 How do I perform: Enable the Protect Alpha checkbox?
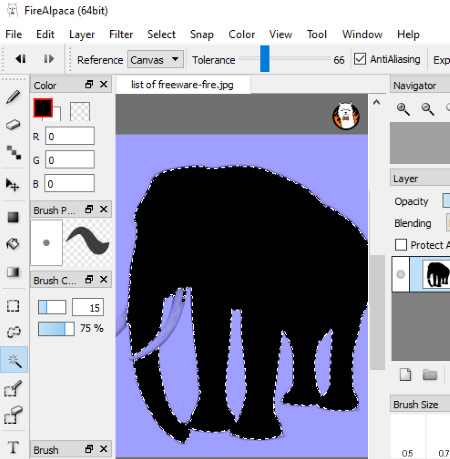[x=401, y=245]
